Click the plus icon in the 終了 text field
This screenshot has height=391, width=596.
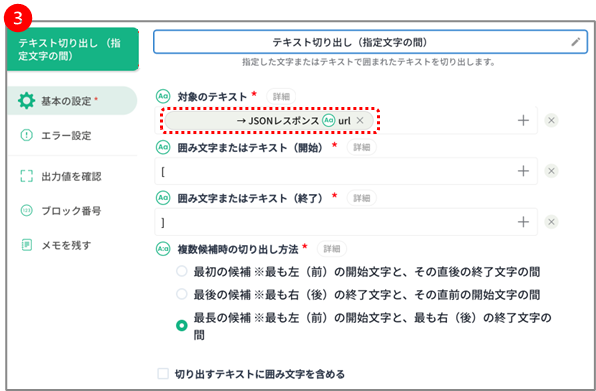click(x=523, y=222)
